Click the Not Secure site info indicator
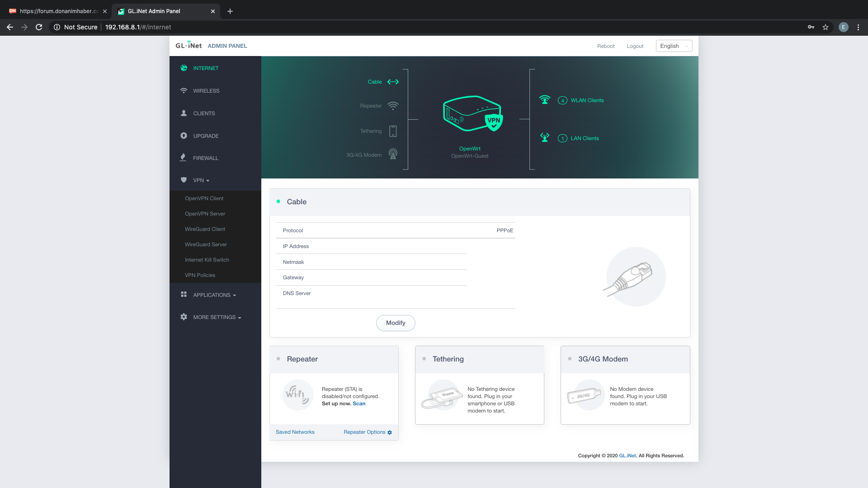The width and height of the screenshot is (868, 488). pyautogui.click(x=75, y=27)
